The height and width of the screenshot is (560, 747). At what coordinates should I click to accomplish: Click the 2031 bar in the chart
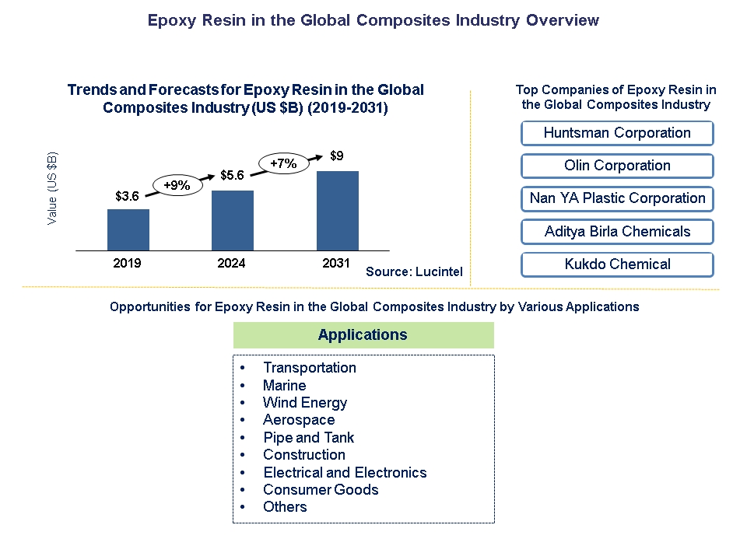[337, 211]
